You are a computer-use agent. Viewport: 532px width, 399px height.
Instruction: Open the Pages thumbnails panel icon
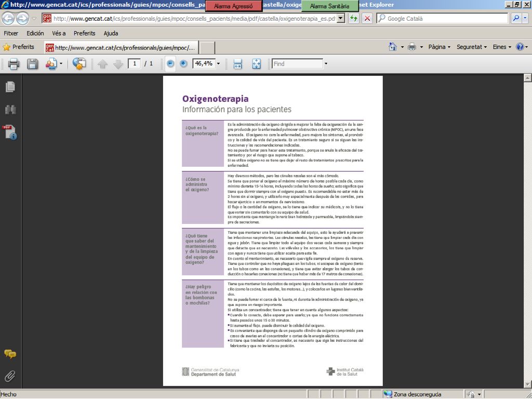tap(10, 87)
